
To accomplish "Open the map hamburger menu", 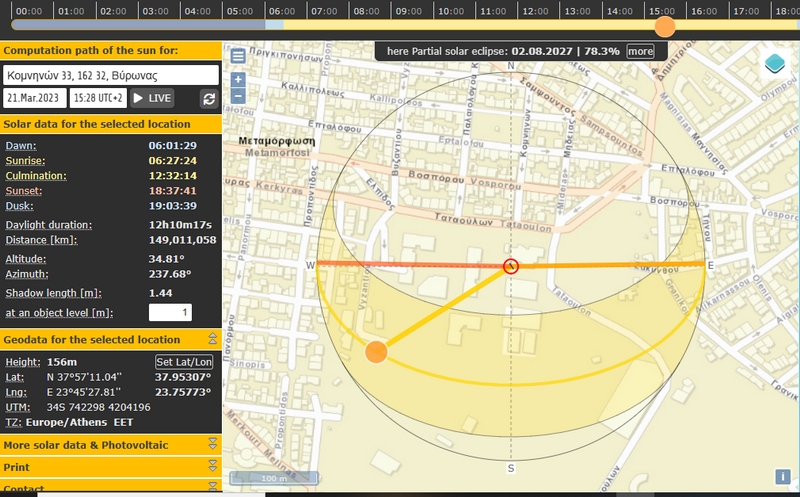I will click(238, 56).
